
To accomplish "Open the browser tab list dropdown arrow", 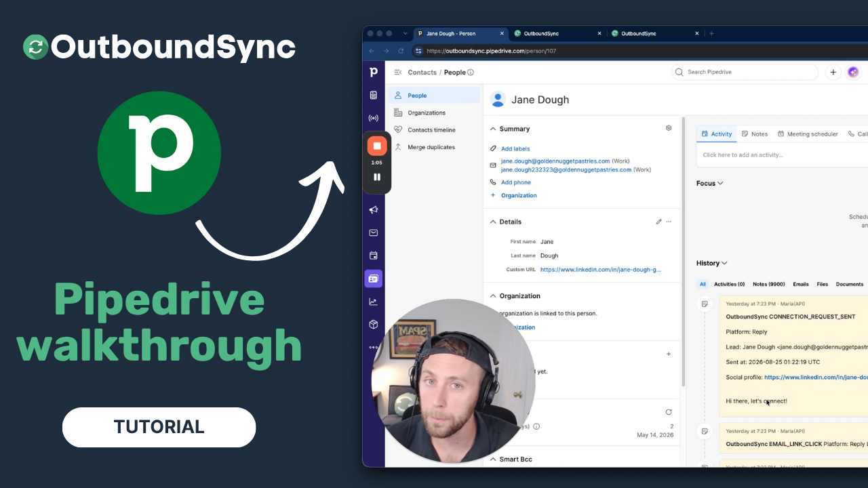I will pos(406,33).
